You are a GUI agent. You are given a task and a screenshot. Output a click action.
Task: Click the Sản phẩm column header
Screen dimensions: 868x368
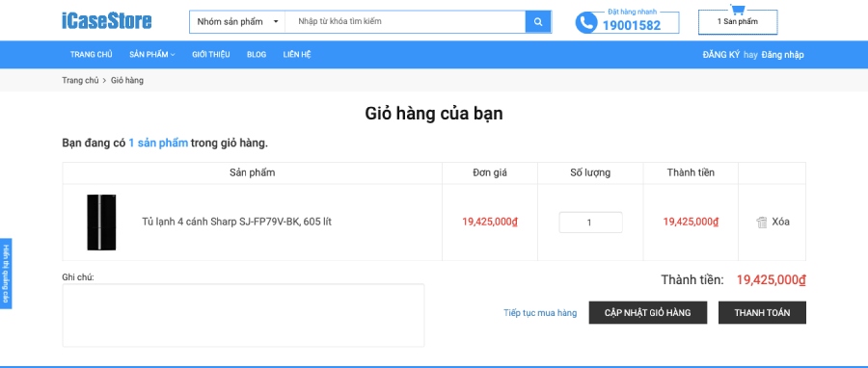point(253,172)
